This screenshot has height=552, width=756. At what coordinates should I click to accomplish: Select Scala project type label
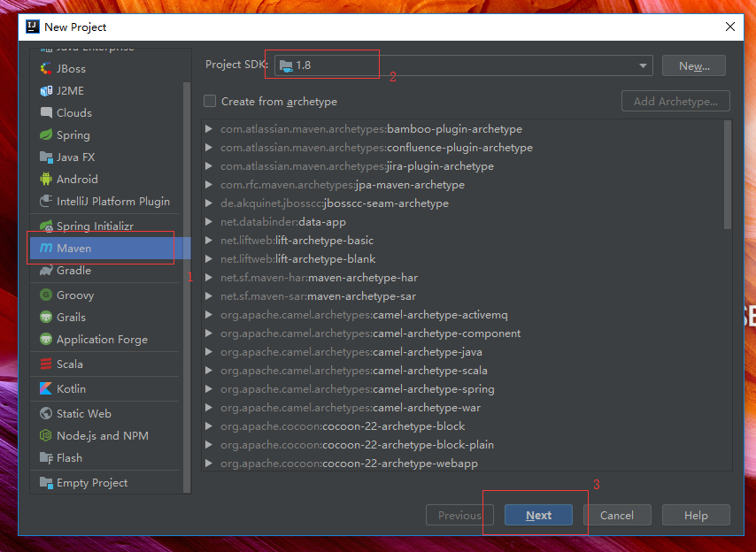pos(69,364)
